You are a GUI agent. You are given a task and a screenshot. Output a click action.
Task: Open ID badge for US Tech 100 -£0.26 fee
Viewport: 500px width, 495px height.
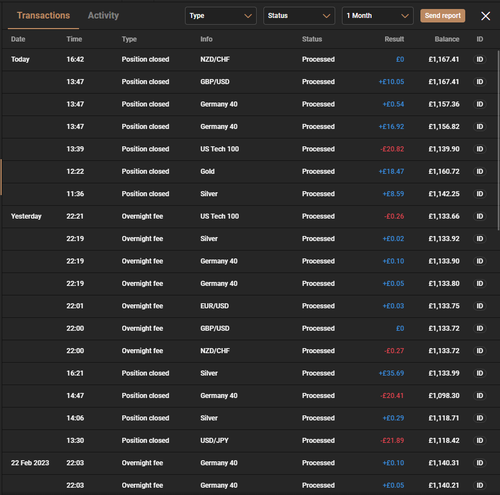(x=480, y=216)
